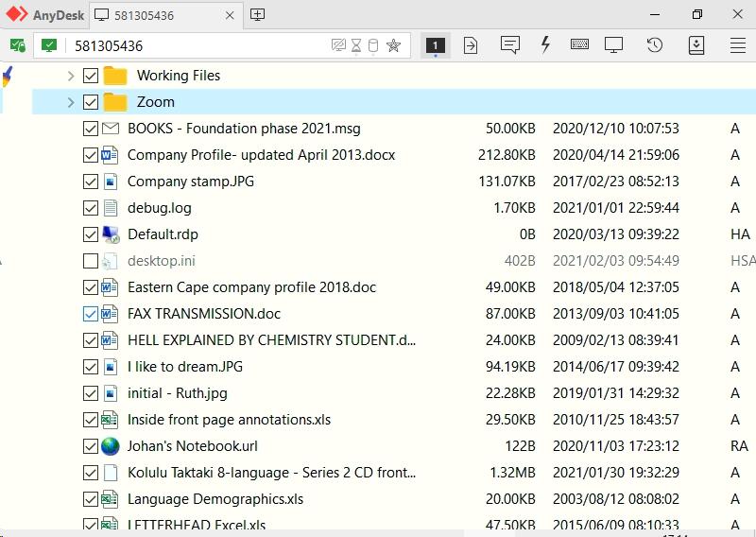The image size is (756, 537).
Task: Uncheck the Company stamp.JPG checkbox
Action: pos(91,182)
